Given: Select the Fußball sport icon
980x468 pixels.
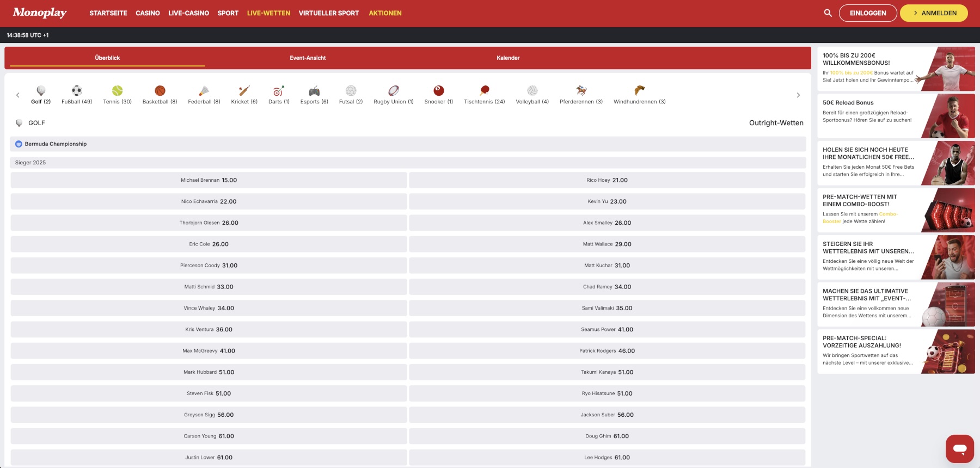Looking at the screenshot, I should point(77,91).
